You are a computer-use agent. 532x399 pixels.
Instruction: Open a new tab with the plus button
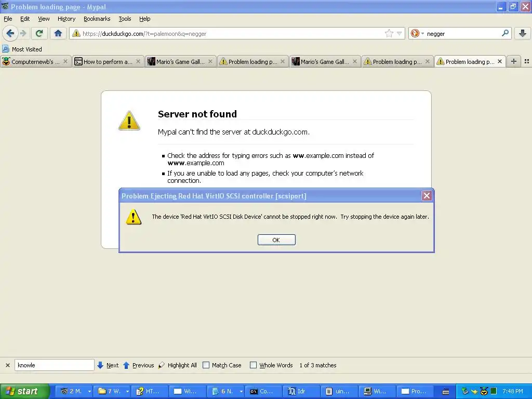tap(514, 61)
